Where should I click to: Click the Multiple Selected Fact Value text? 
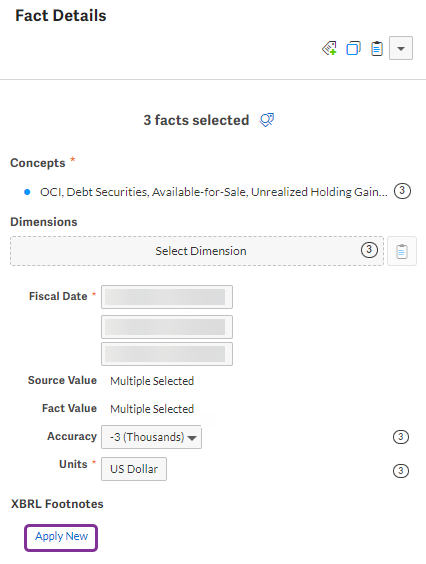tap(152, 409)
